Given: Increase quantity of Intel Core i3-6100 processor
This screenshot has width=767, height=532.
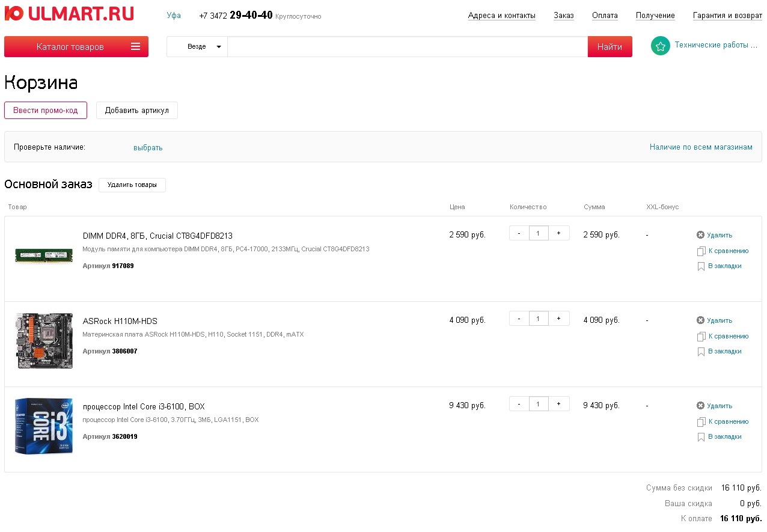Looking at the screenshot, I should [559, 404].
